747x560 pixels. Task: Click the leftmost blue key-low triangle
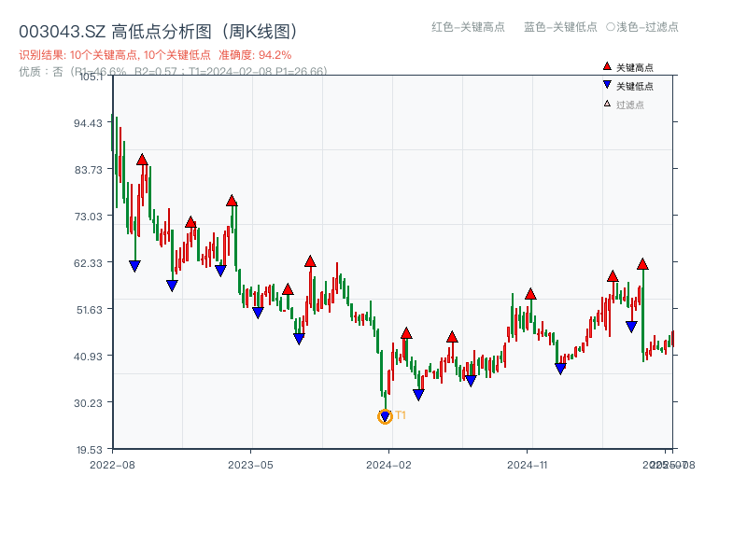[x=134, y=266]
